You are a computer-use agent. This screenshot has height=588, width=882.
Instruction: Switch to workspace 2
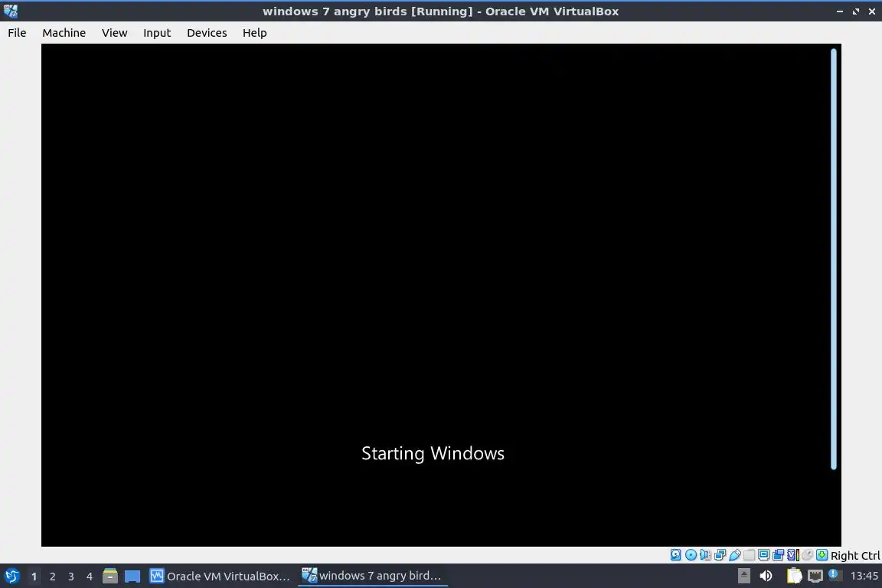coord(52,577)
